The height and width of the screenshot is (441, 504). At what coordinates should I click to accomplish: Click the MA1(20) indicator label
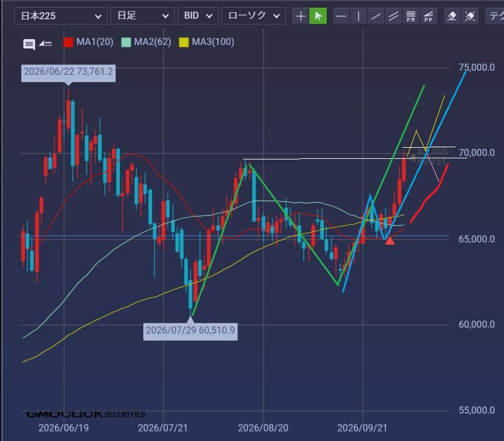95,41
